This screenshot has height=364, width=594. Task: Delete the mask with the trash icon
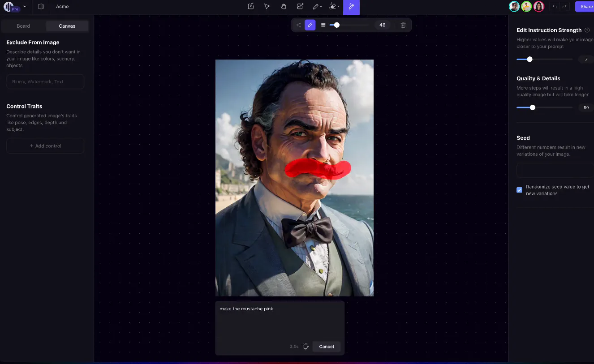point(403,25)
